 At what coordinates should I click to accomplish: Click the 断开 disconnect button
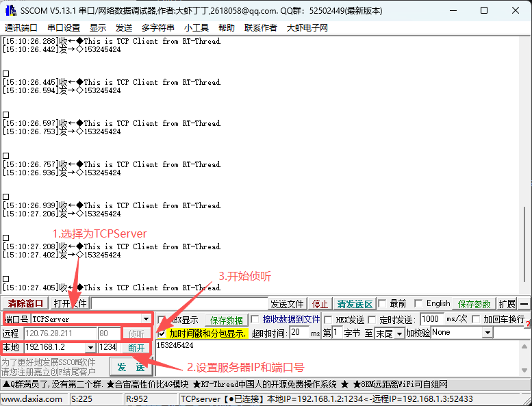click(x=136, y=348)
